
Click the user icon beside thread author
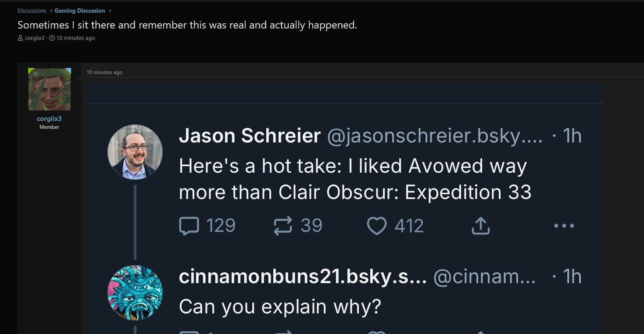click(x=20, y=38)
